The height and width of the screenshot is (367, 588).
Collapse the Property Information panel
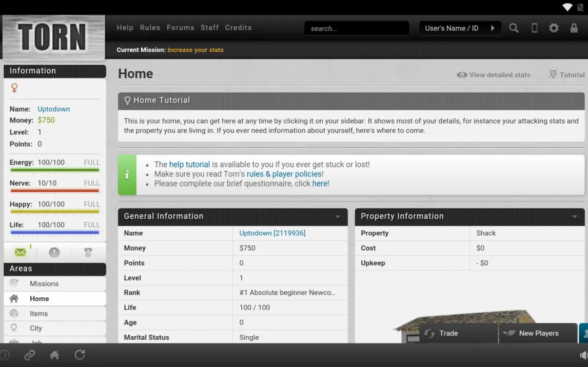(x=575, y=217)
